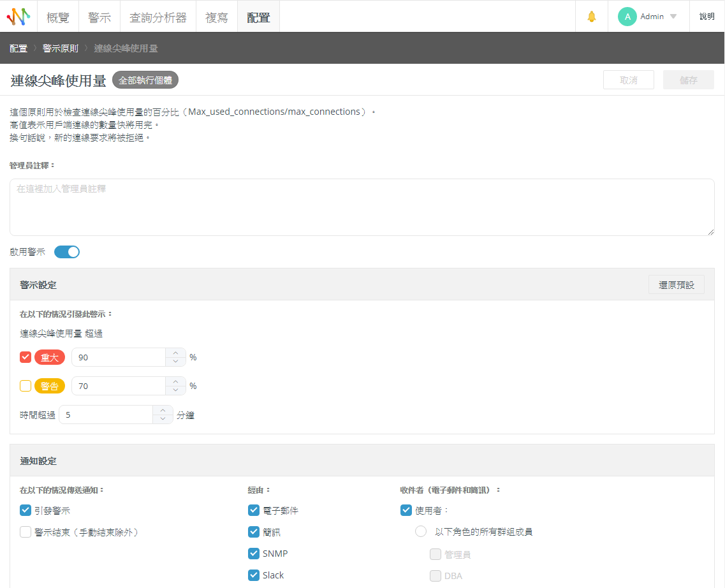Image resolution: width=725 pixels, height=588 pixels.
Task: Toggle the 啟用警示 switch
Action: click(67, 252)
